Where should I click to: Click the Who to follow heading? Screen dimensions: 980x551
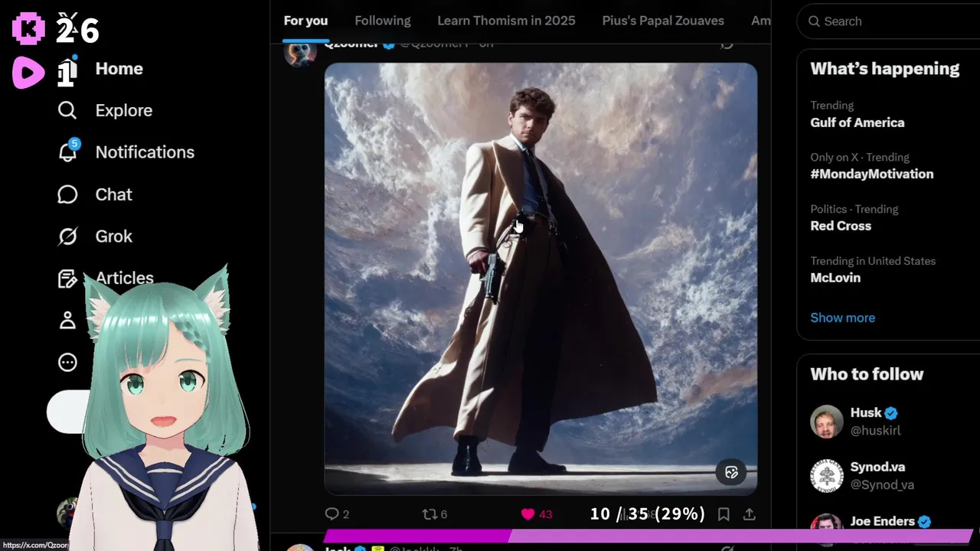(x=867, y=374)
